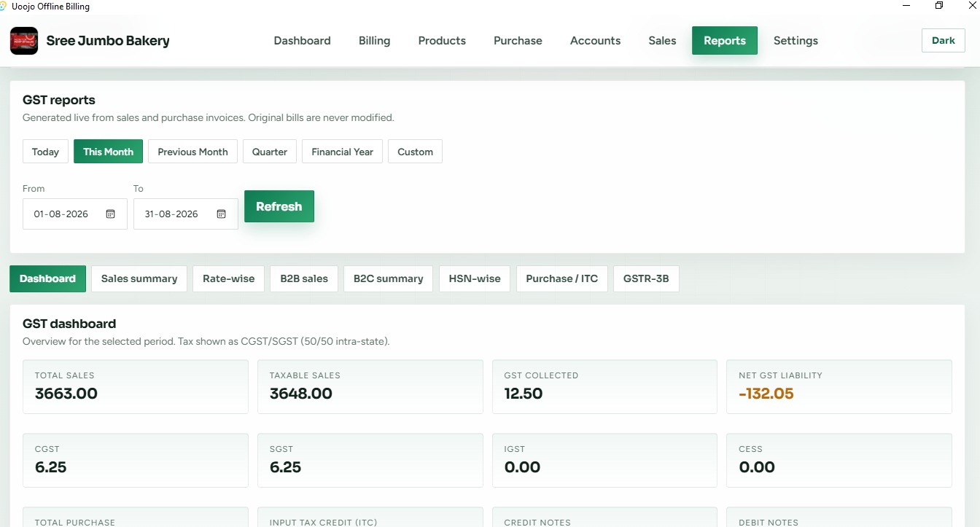Select the Today period filter
The height and width of the screenshot is (527, 980).
pyautogui.click(x=45, y=152)
